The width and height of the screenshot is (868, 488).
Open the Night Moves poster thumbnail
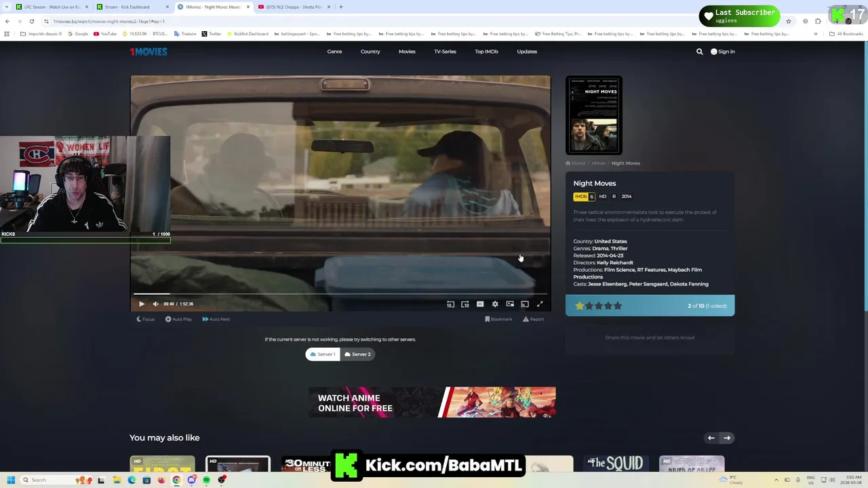[x=594, y=115]
